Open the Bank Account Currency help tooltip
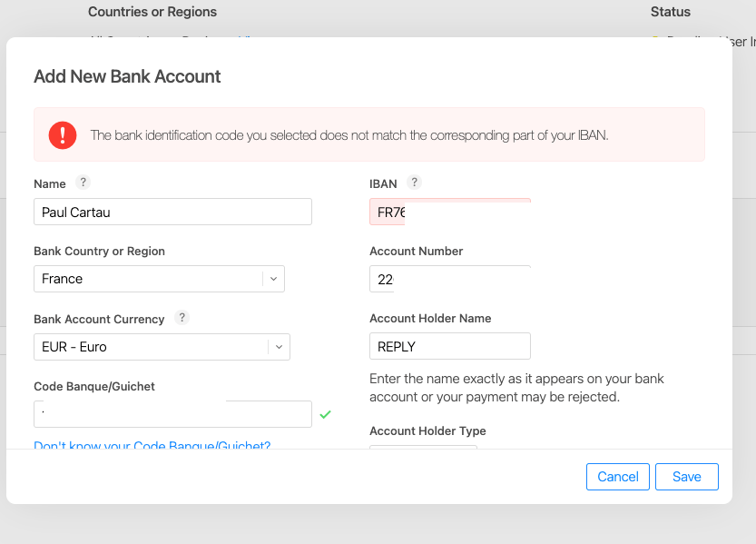Image resolution: width=756 pixels, height=544 pixels. coord(182,319)
